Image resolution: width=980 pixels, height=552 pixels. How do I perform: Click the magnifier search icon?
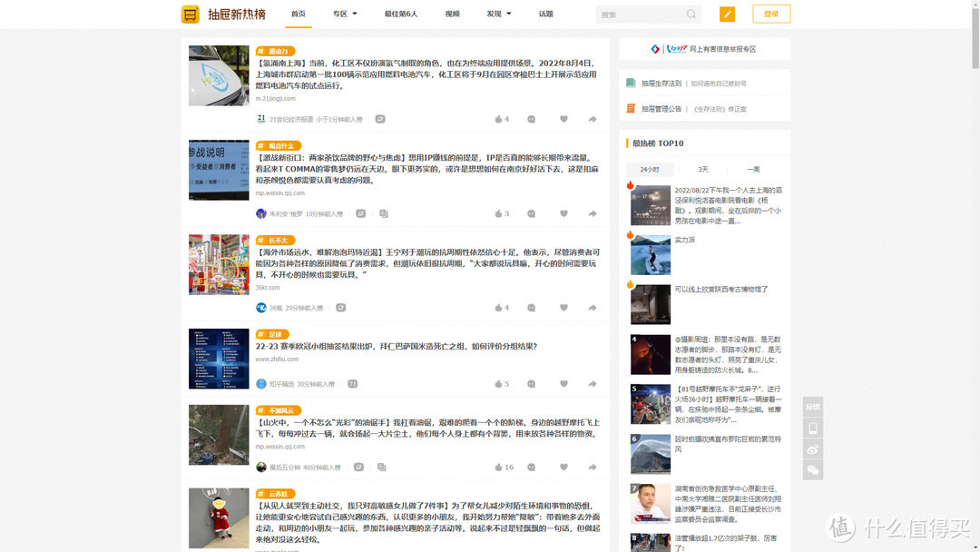click(691, 14)
